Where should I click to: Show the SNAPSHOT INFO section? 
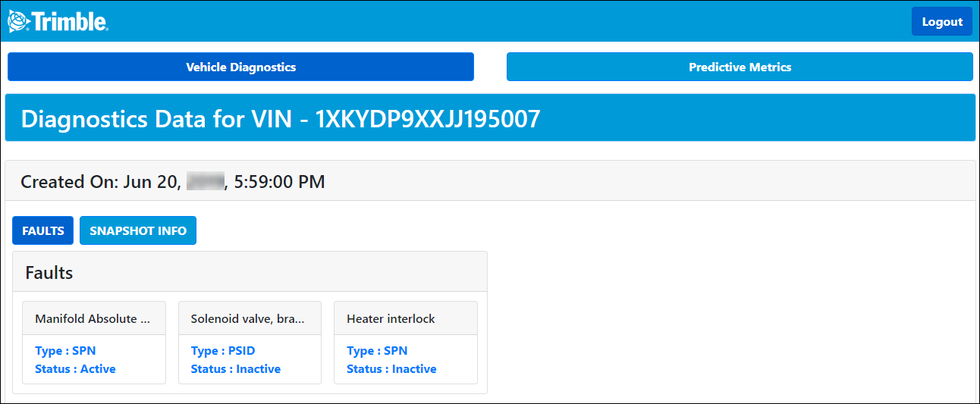pyautogui.click(x=138, y=230)
